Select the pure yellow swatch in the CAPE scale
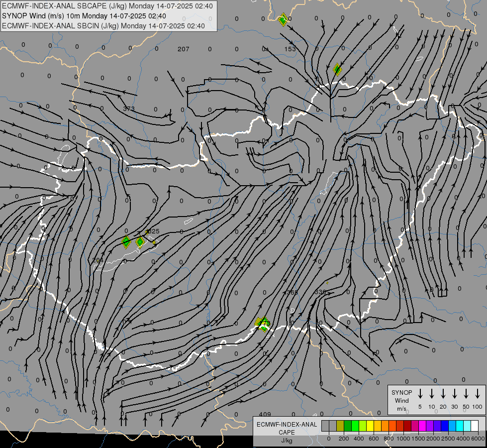The image size is (487, 448). point(370,426)
